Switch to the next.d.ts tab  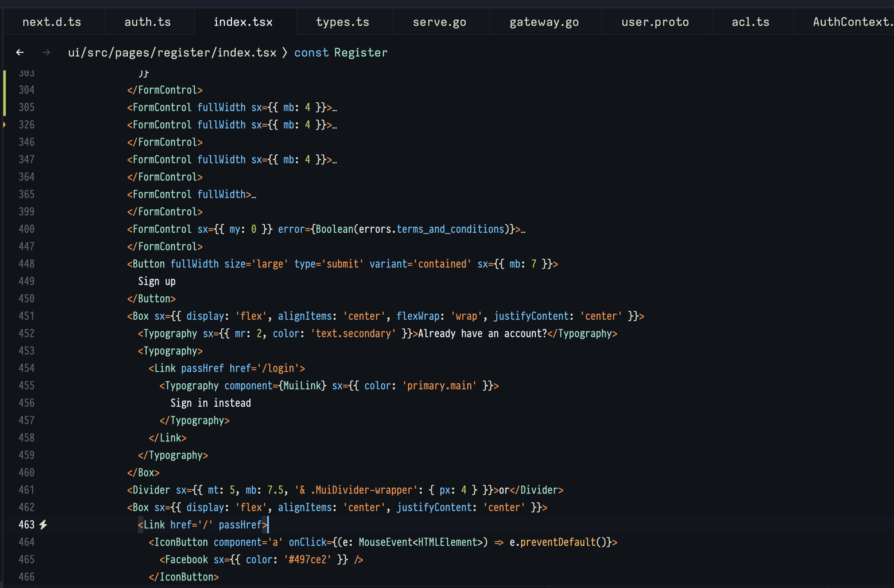point(52,22)
